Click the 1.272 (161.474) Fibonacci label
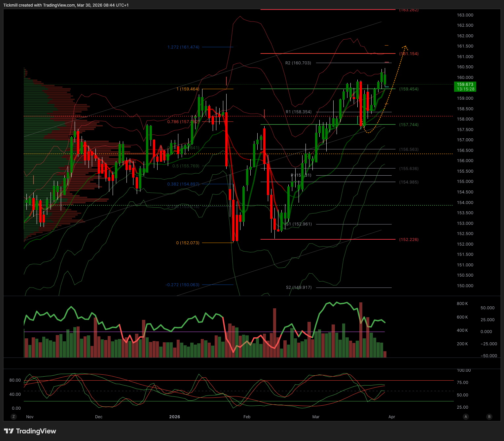The image size is (504, 441). 183,47
